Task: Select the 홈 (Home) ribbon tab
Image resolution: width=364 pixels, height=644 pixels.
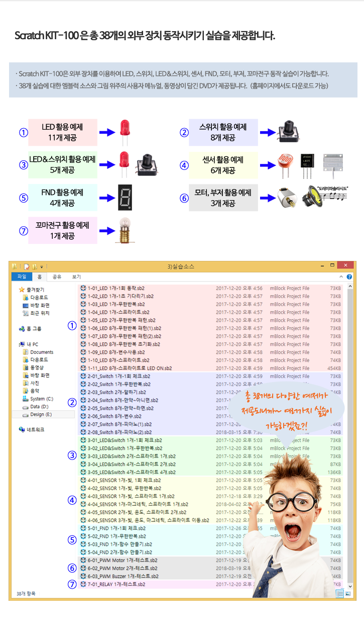Action: pyautogui.click(x=39, y=277)
